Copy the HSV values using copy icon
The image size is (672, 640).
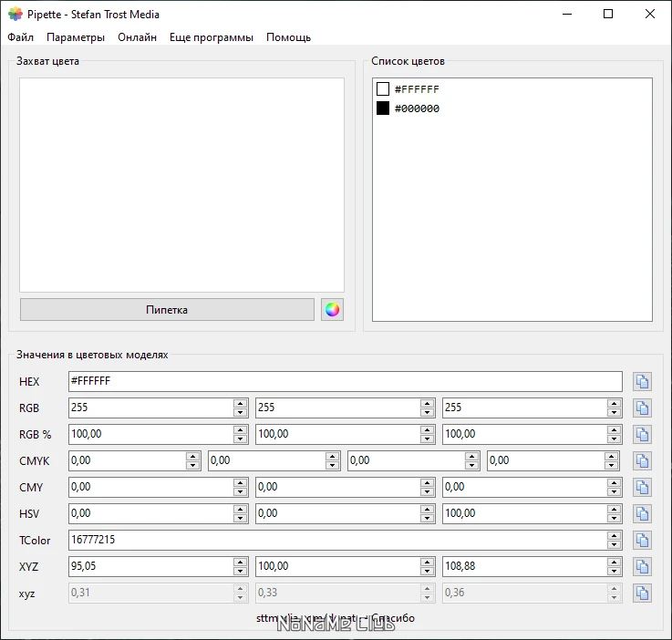click(642, 513)
